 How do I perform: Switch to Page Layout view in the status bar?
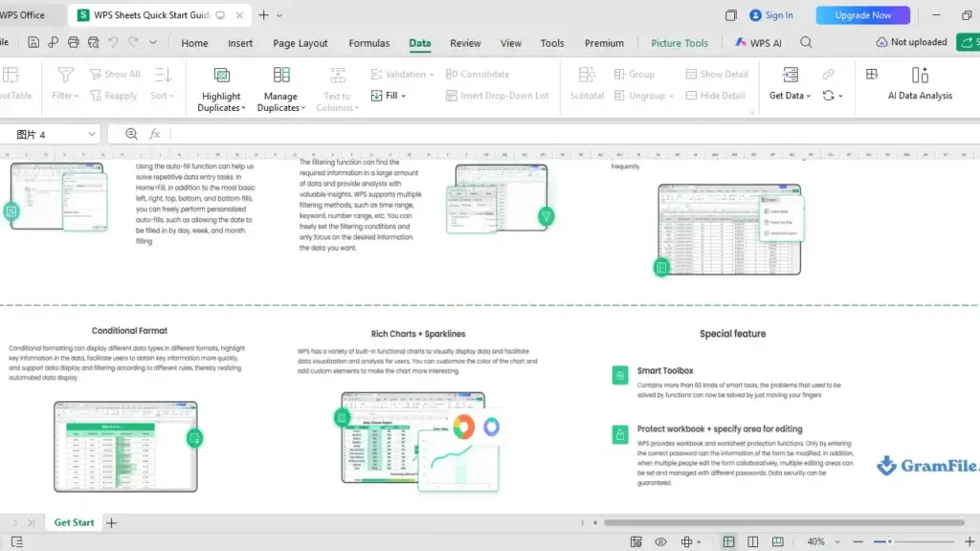pos(777,541)
